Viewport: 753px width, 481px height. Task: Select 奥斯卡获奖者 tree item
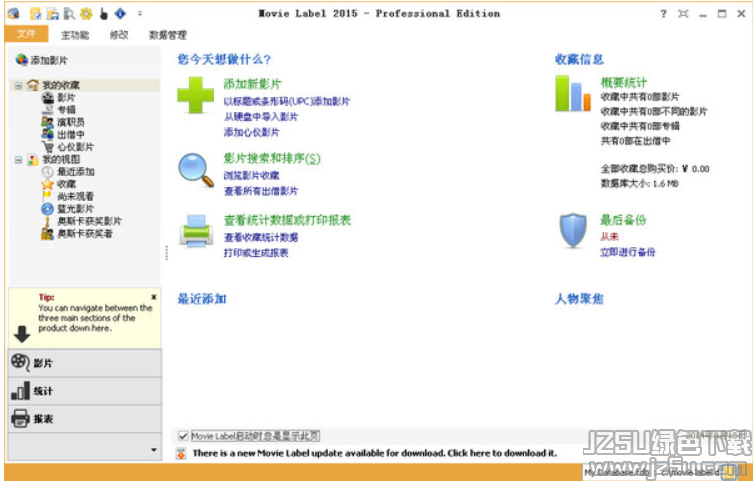(77, 234)
